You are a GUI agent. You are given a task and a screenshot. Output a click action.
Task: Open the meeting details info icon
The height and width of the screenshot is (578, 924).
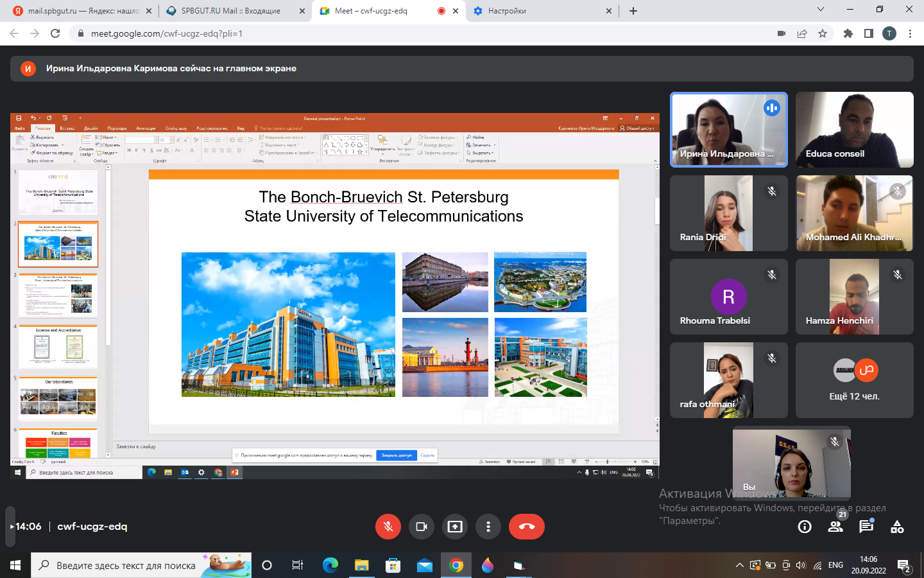[x=805, y=527]
